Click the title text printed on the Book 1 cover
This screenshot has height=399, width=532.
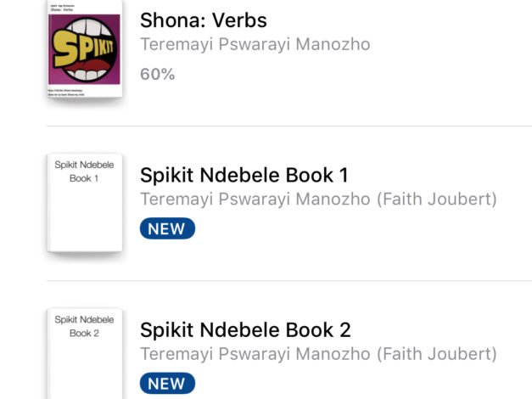pyautogui.click(x=84, y=171)
